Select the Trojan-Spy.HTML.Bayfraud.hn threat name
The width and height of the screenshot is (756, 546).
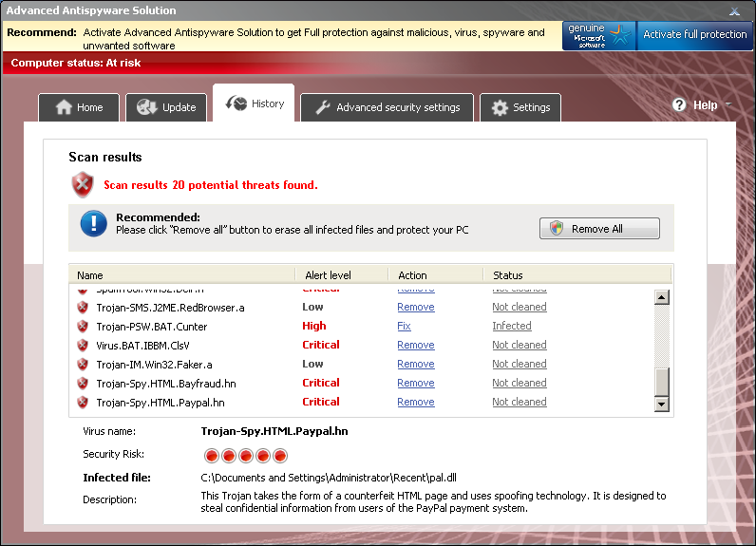coord(166,384)
